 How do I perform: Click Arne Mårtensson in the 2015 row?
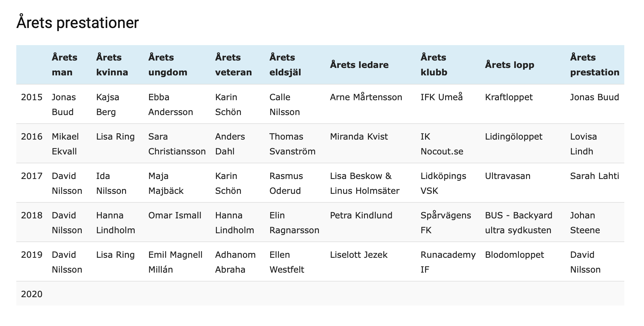click(x=366, y=97)
